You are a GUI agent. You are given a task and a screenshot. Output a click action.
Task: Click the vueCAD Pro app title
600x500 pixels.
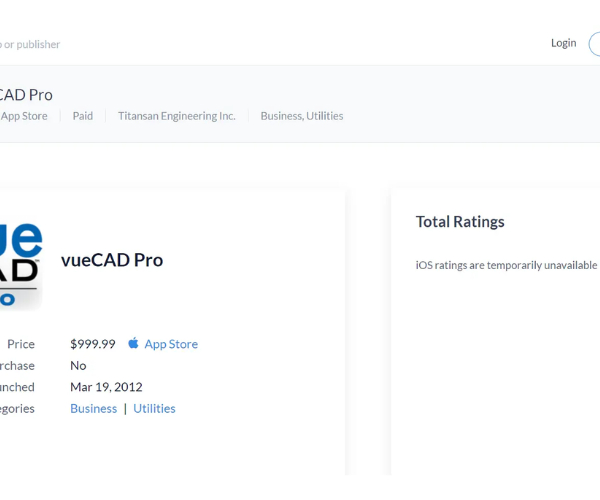point(112,260)
